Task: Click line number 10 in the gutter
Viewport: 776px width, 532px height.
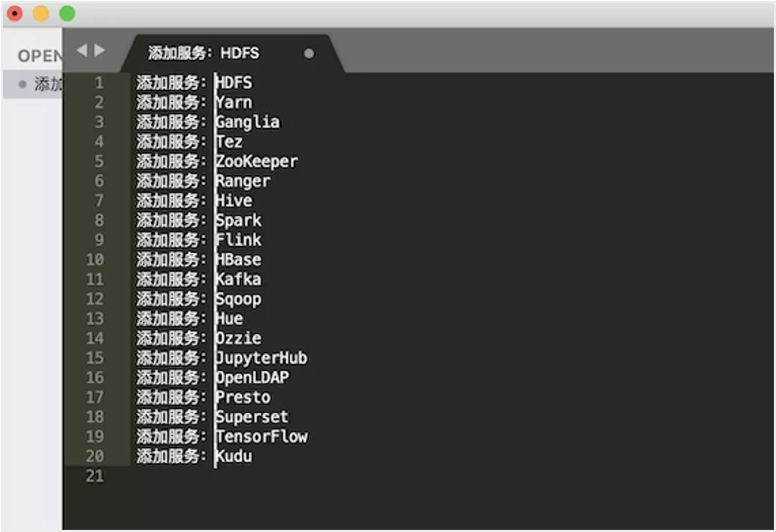Action: pos(95,259)
